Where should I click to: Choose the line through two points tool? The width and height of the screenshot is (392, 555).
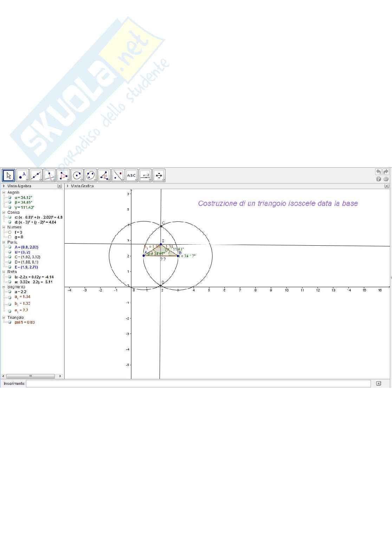[36, 175]
